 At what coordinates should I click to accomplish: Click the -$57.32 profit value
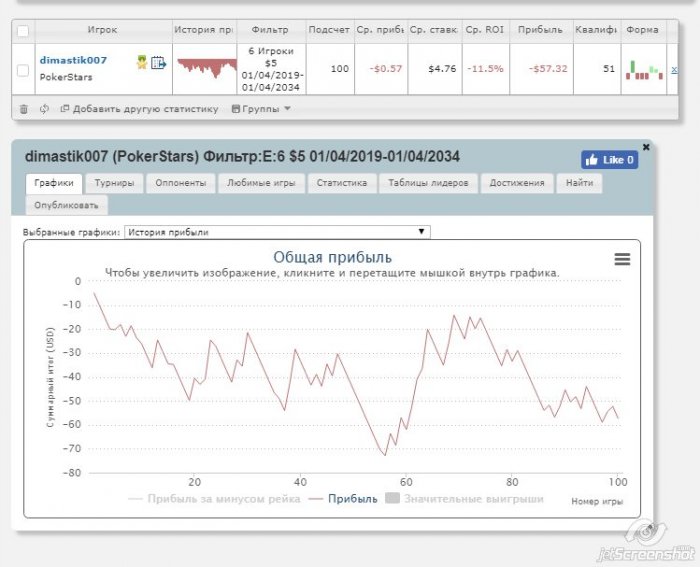[548, 69]
